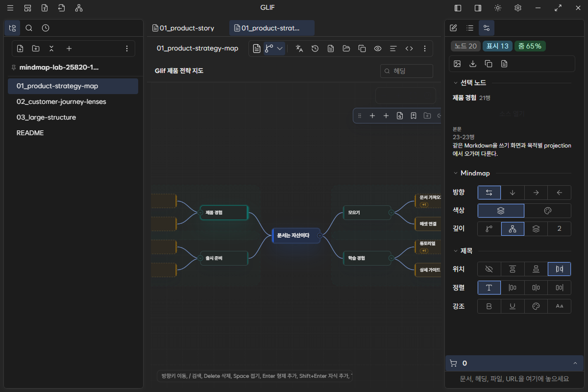
Task: Toggle the left sidebar panel icon
Action: click(458, 8)
